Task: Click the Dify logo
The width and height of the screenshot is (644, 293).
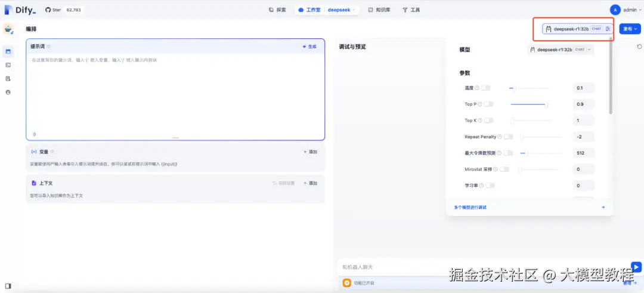Action: click(x=20, y=10)
